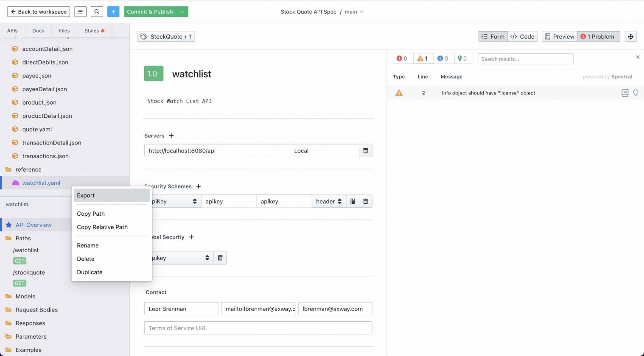Open the hamburger menu next to Back to workspace
This screenshot has width=644, height=356.
[x=80, y=11]
